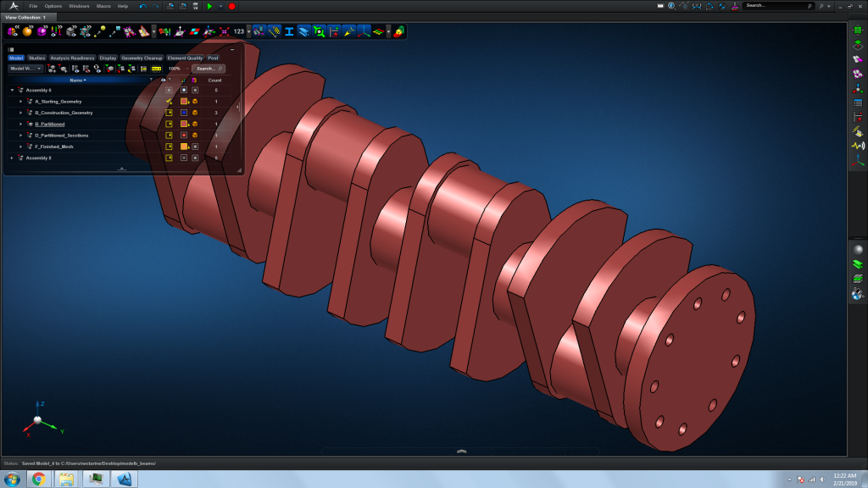Toggle visibility of B_Partitioned
The height and width of the screenshot is (488, 868).
coord(169,124)
